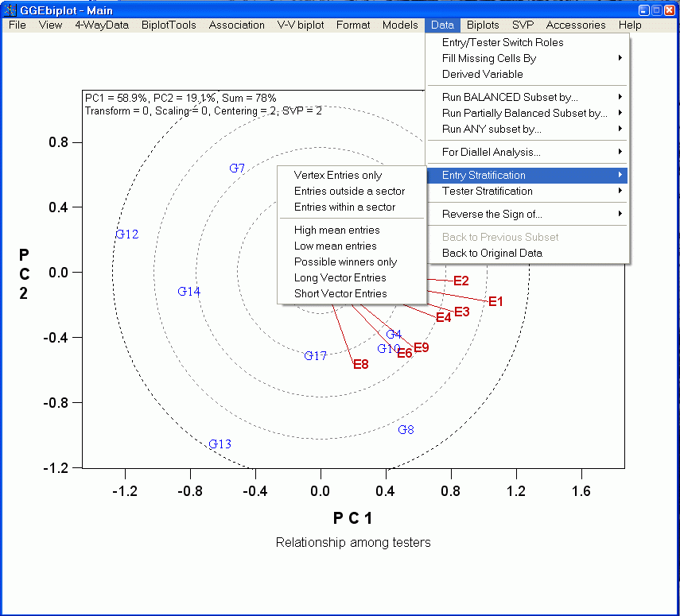Click the GGEbiplot app icon in title bar
Screen dimensions: 680x616
(11, 10)
